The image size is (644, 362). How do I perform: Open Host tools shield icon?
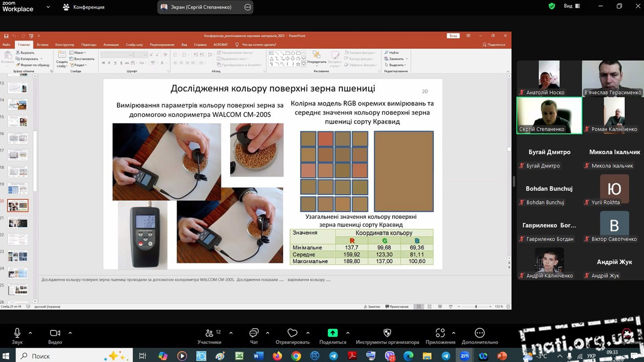click(x=387, y=336)
